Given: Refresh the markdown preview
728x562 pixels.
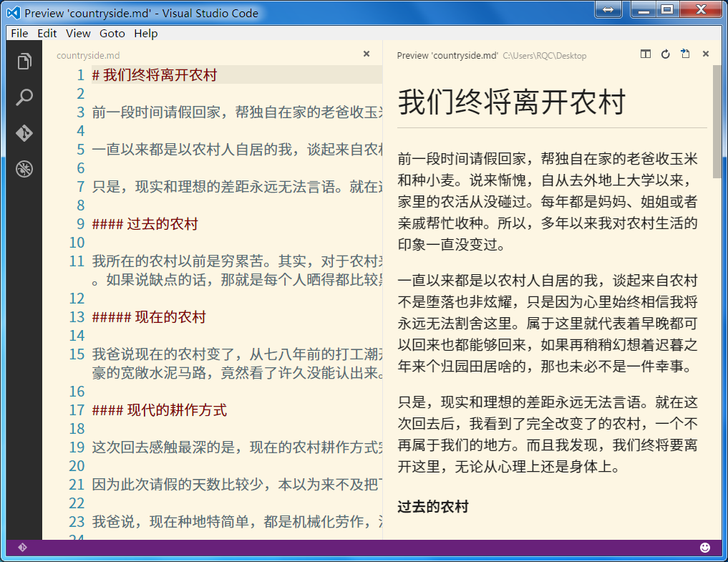Looking at the screenshot, I should [x=665, y=54].
